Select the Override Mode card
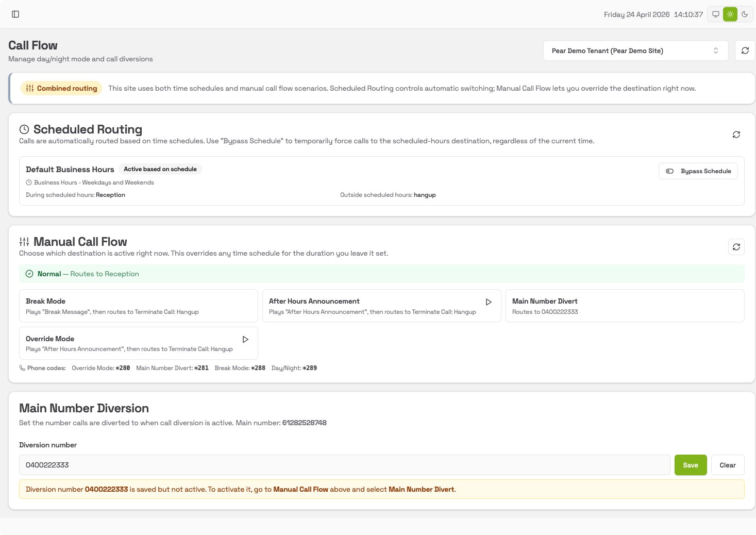 (139, 343)
